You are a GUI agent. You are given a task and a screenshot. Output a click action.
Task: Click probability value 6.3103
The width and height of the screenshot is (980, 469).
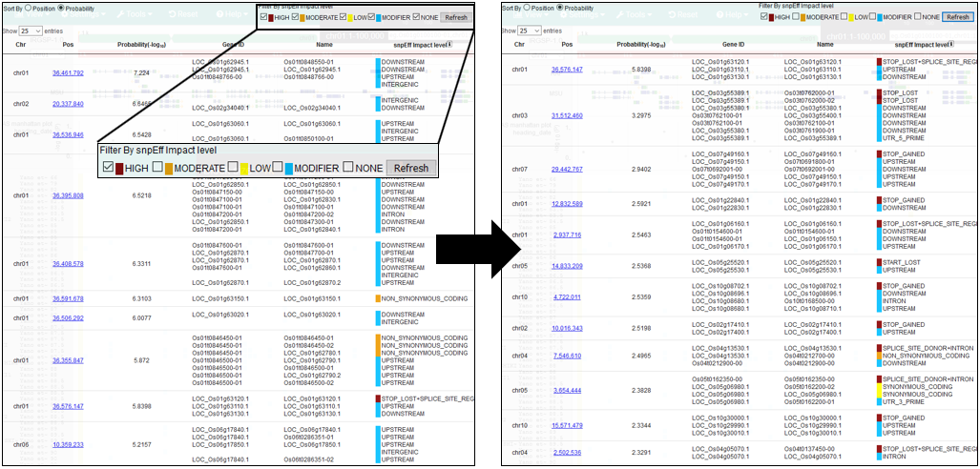click(x=141, y=298)
